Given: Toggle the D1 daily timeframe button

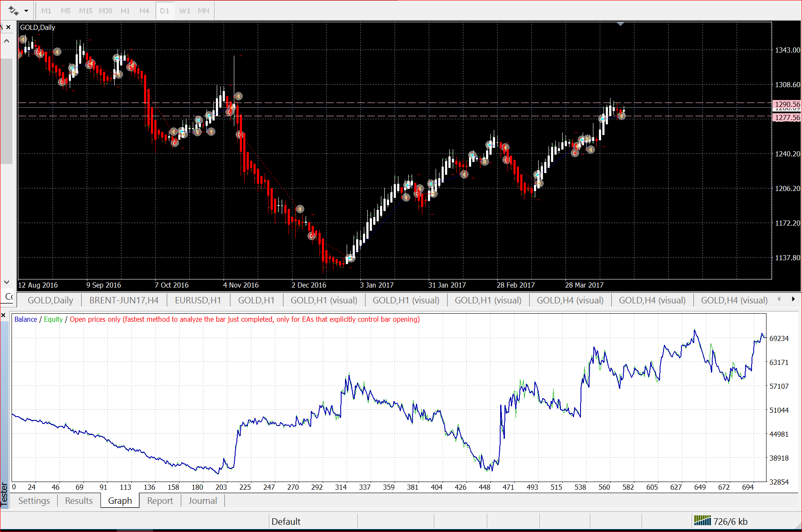Looking at the screenshot, I should (x=165, y=11).
